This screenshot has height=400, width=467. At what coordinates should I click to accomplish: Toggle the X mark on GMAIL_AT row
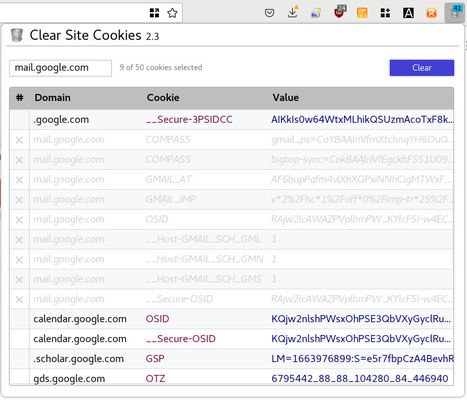point(19,180)
